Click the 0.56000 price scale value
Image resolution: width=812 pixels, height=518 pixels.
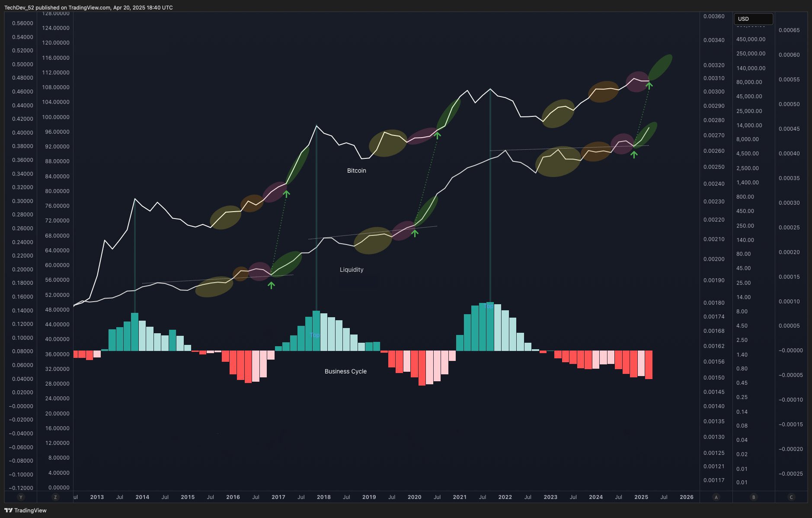(x=22, y=23)
